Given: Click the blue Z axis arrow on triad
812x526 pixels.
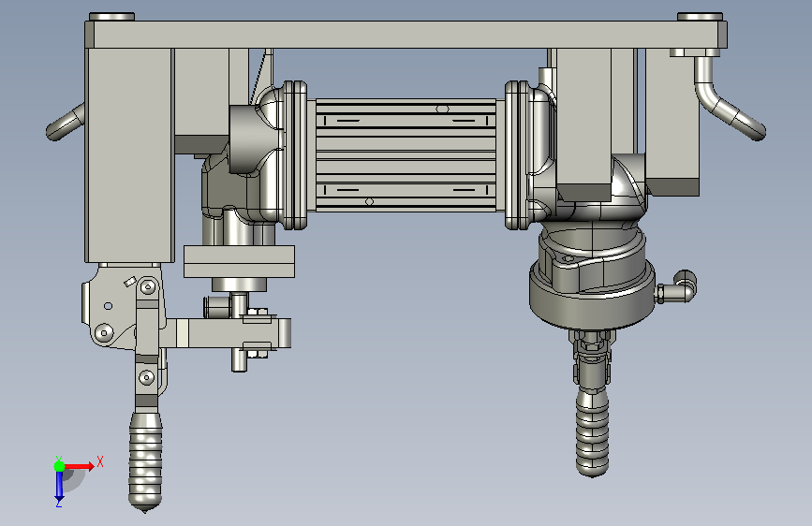Looking at the screenshot, I should click(60, 487).
